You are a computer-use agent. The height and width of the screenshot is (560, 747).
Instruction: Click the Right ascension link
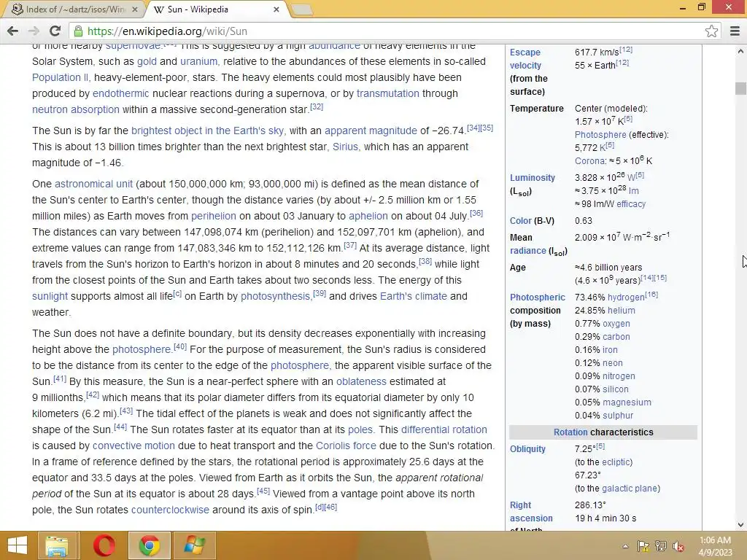pos(531,511)
